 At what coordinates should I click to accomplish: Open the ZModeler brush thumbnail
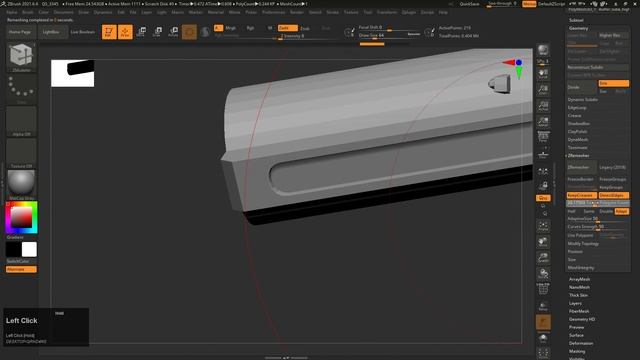pyautogui.click(x=21, y=57)
